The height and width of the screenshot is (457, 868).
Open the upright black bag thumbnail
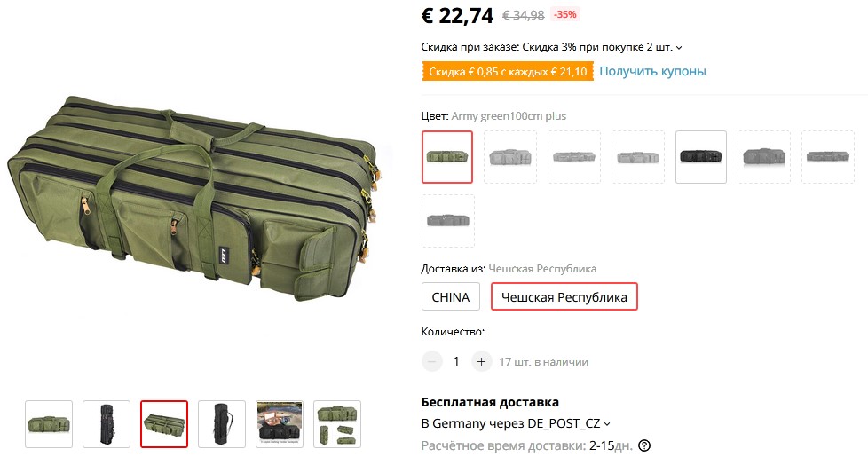(107, 424)
